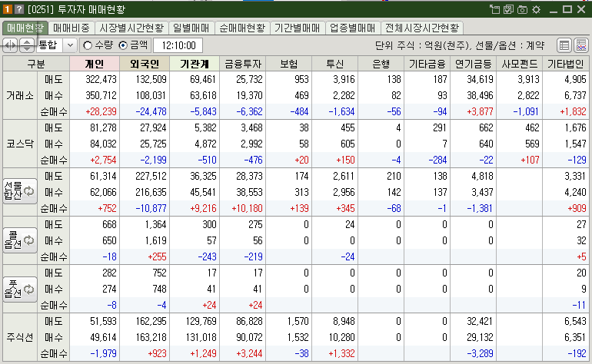Screen dimensions: 592x364
Task: Open the help question mark icon
Action: pos(19,9)
